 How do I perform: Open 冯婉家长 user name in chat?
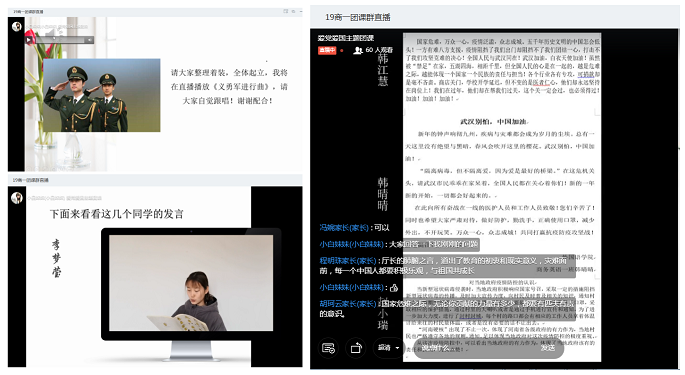pyautogui.click(x=344, y=228)
